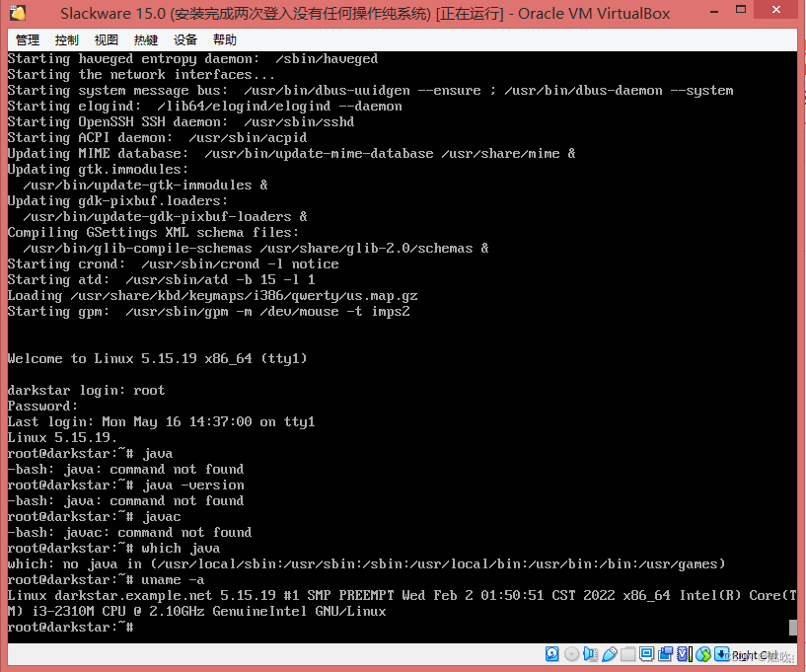The width and height of the screenshot is (806, 672).
Task: Click the shared folders status icon
Action: 629,654
